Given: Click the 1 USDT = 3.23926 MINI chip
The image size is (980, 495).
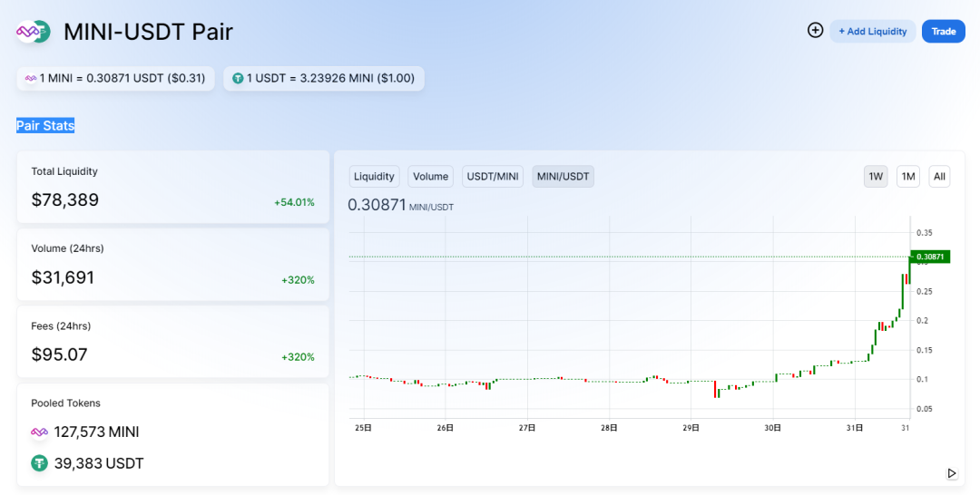Looking at the screenshot, I should click(x=324, y=79).
